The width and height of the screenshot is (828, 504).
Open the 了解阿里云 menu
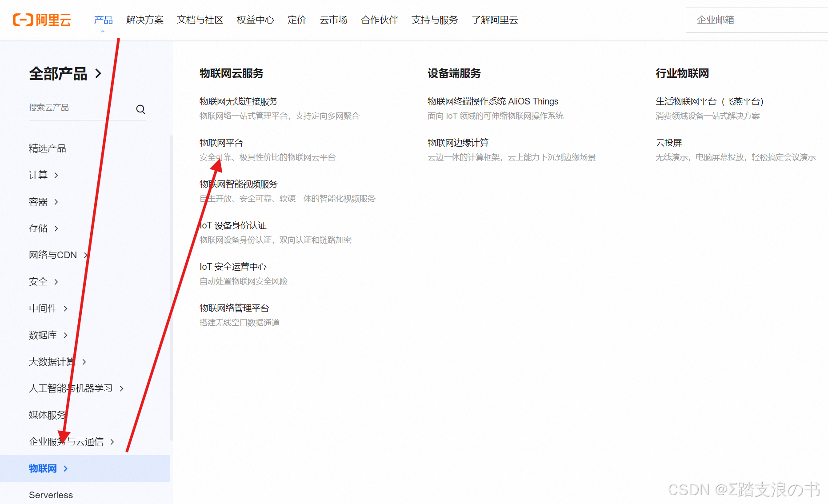(495, 20)
